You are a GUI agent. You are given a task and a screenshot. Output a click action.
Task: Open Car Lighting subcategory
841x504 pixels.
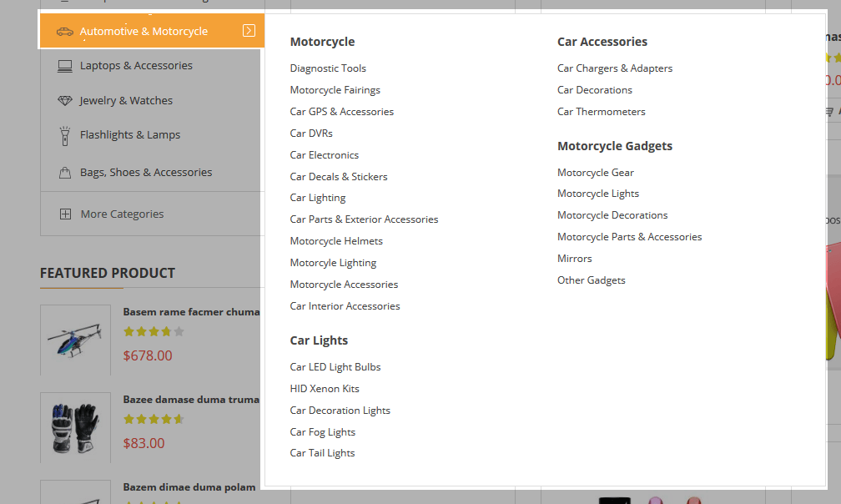click(x=318, y=198)
